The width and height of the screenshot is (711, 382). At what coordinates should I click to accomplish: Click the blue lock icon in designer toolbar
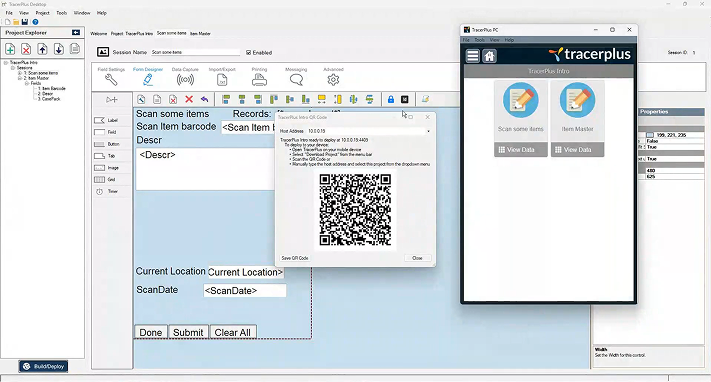pyautogui.click(x=390, y=99)
